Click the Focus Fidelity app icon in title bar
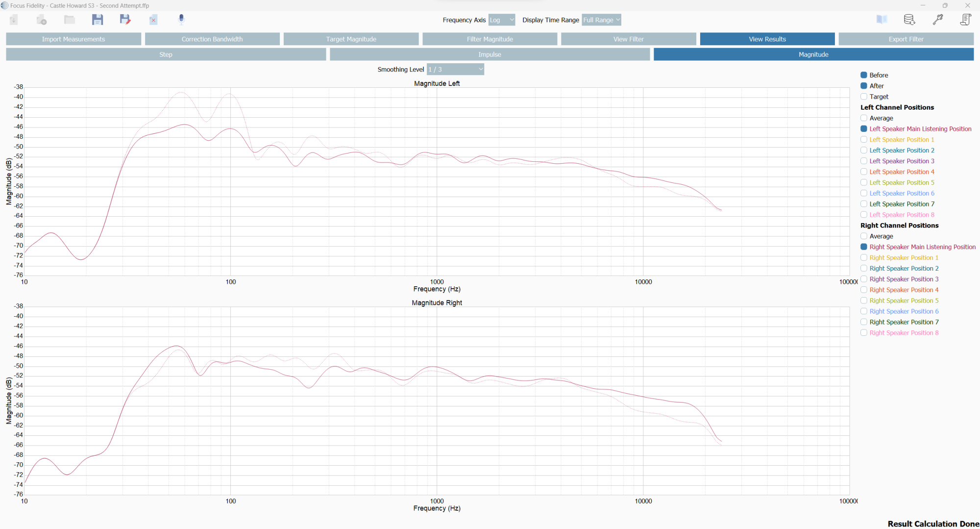Image resolution: width=980 pixels, height=529 pixels. click(5, 5)
